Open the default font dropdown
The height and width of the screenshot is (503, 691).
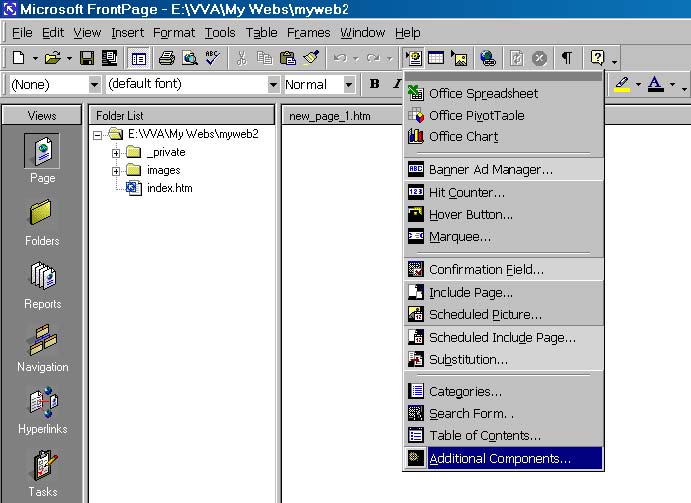[273, 84]
